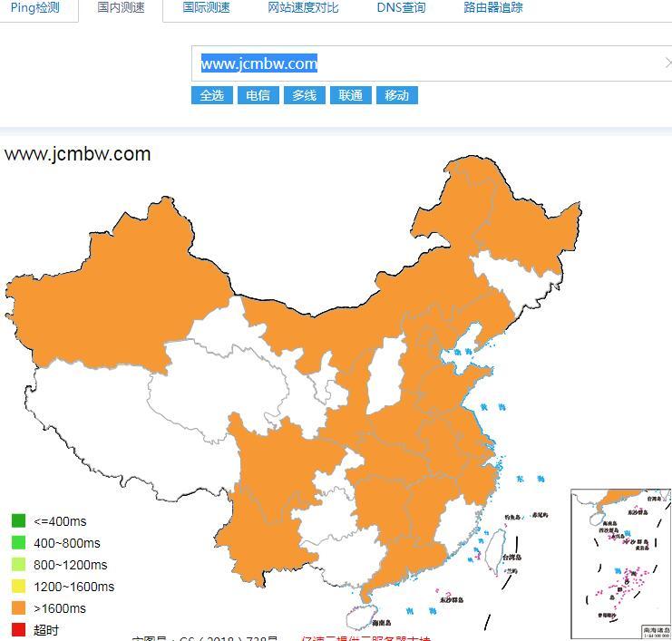Click the www.jcmbw.com heading above the map

[78, 154]
